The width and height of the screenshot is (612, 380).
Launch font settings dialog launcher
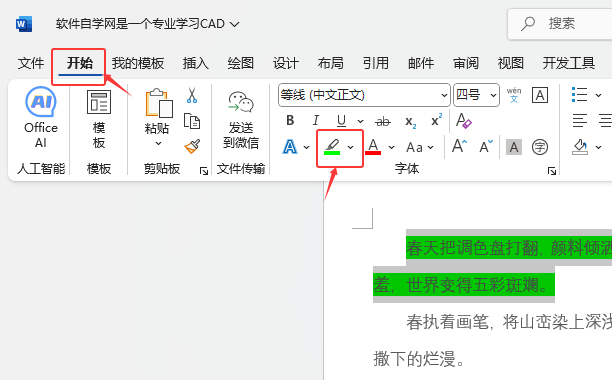[552, 171]
